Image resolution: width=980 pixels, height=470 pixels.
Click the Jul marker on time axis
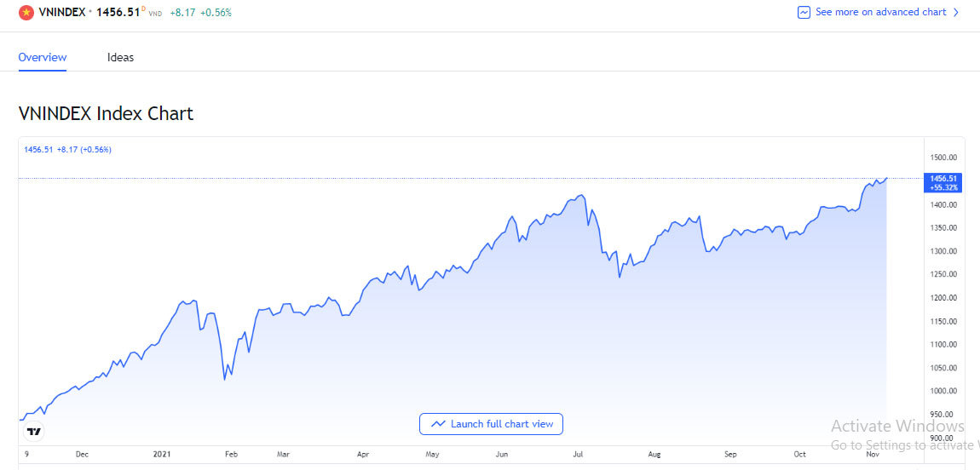pyautogui.click(x=578, y=455)
